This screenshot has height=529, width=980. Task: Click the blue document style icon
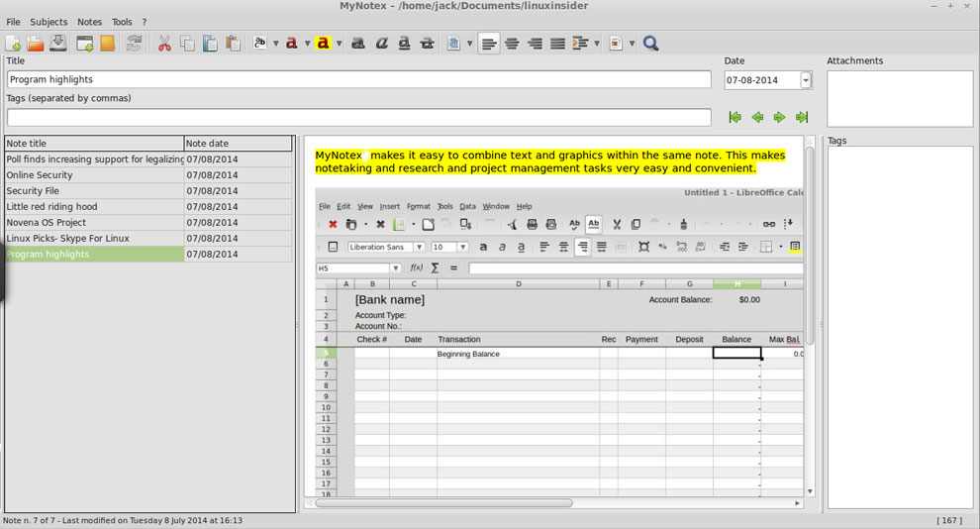(x=453, y=44)
